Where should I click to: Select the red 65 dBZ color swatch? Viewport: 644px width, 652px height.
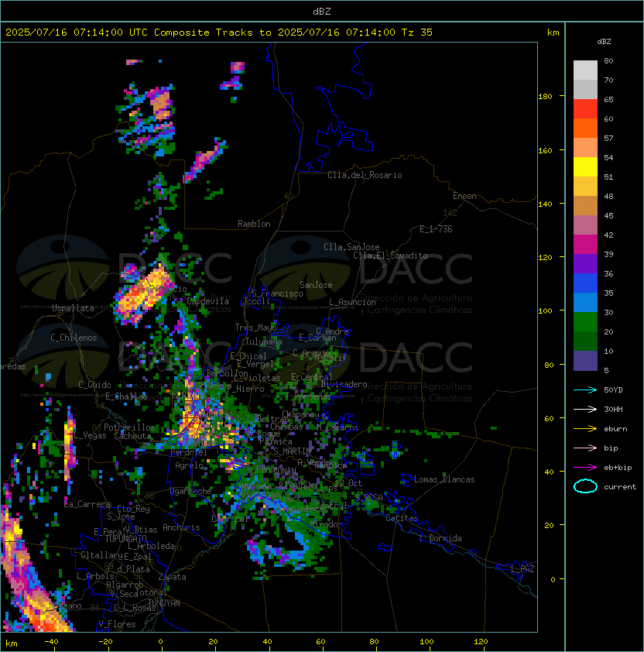click(585, 109)
